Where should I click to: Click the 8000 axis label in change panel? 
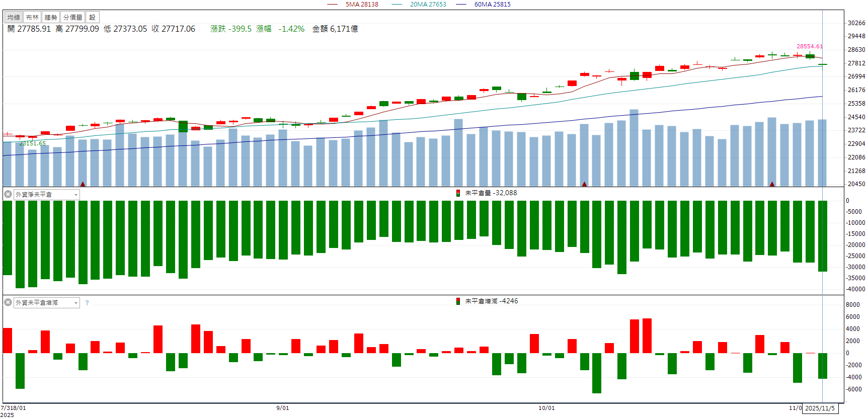(x=853, y=305)
